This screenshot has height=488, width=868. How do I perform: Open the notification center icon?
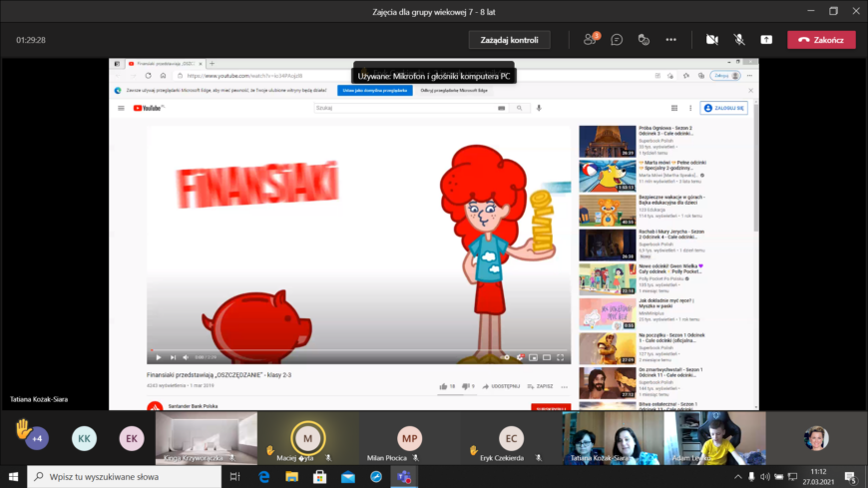pos(850,476)
